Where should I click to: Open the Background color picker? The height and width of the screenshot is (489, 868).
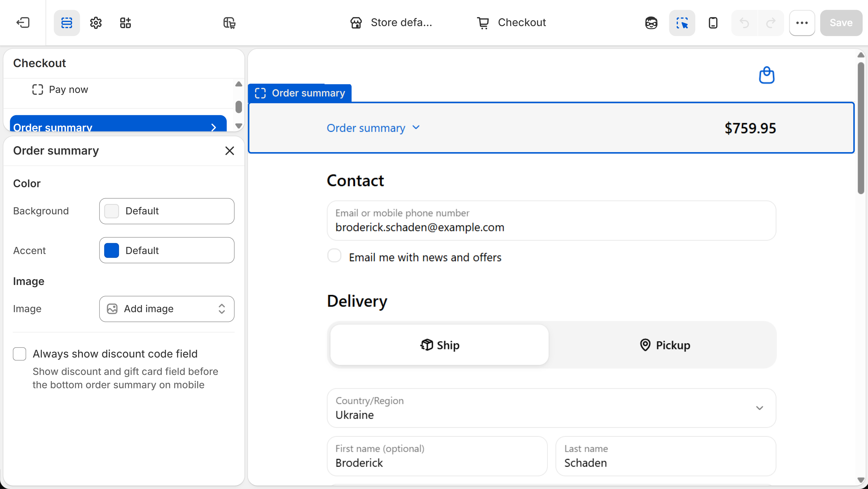click(167, 211)
